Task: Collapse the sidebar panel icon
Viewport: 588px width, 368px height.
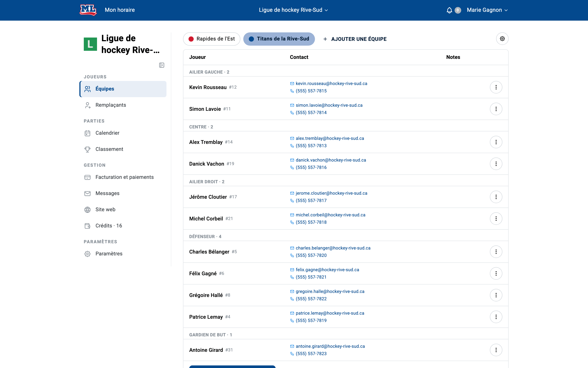Action: (x=162, y=65)
